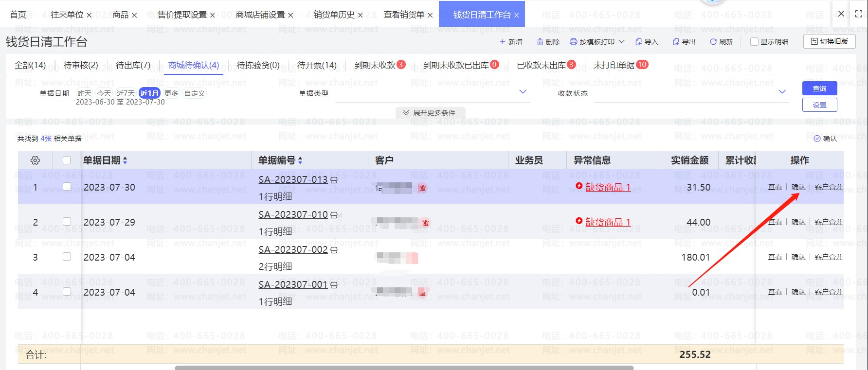
Task: Click the horizontal table scrollbar
Action: pyautogui.click(x=404, y=368)
